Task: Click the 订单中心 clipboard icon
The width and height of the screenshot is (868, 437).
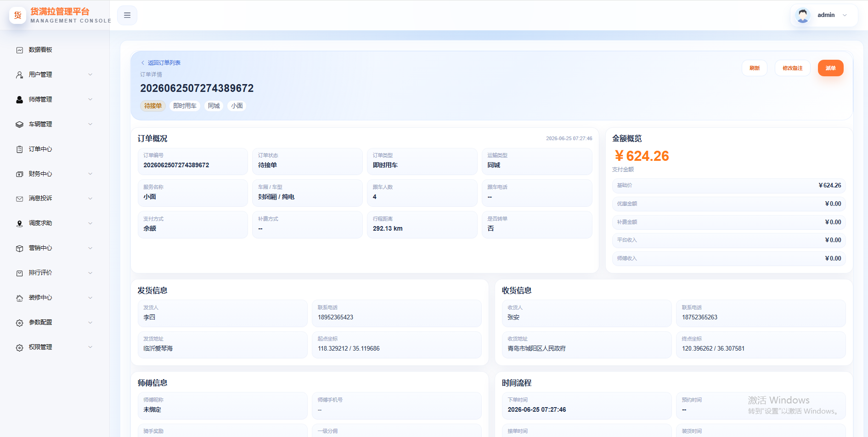Action: coord(19,149)
